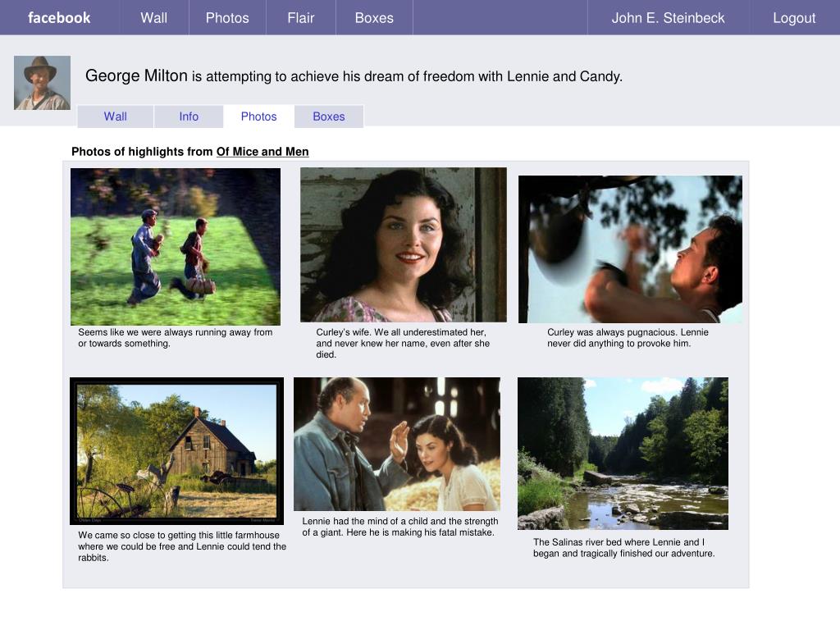The image size is (840, 630).
Task: Click the George Milton name in status line
Action: pos(137,75)
